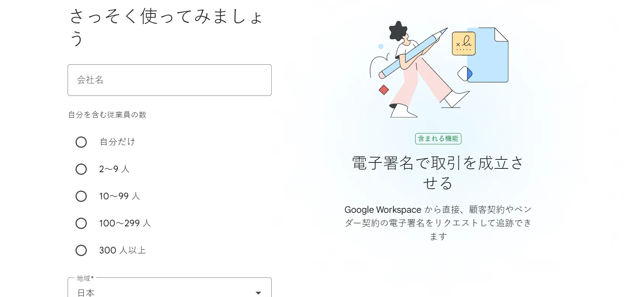Select the 10〜99 人 radio button
The width and height of the screenshot is (644, 297).
81,196
